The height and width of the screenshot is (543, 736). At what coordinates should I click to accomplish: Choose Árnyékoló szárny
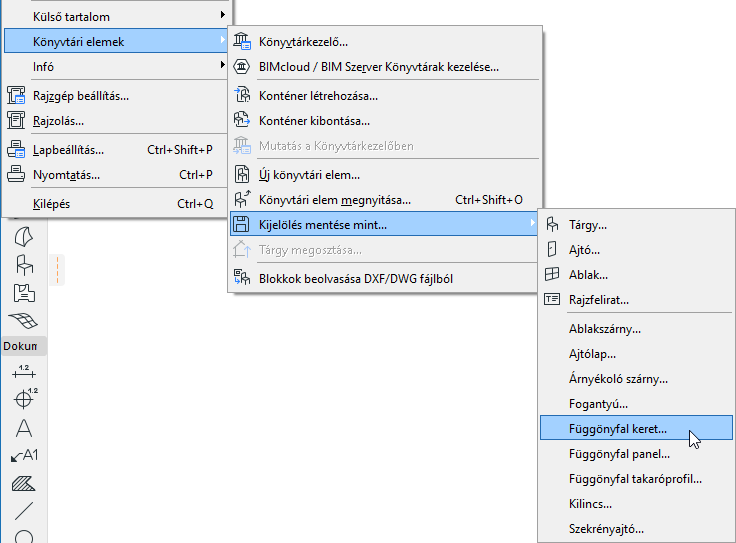[x=636, y=379]
